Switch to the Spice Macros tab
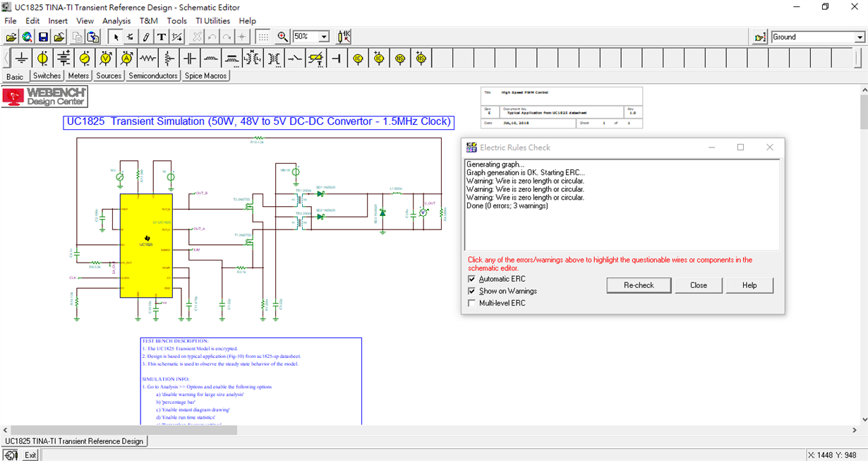The width and height of the screenshot is (868, 461). (205, 76)
